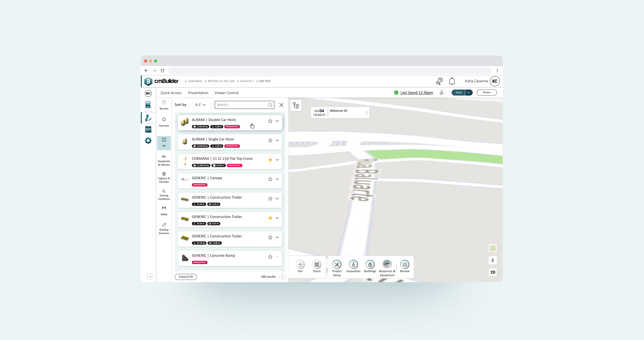Expand the GENERIC Canopy item details

click(x=277, y=179)
